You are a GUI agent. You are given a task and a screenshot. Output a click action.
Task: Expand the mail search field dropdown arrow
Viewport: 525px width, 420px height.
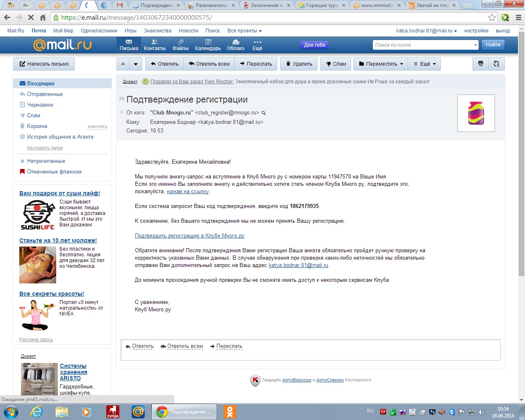(x=475, y=45)
